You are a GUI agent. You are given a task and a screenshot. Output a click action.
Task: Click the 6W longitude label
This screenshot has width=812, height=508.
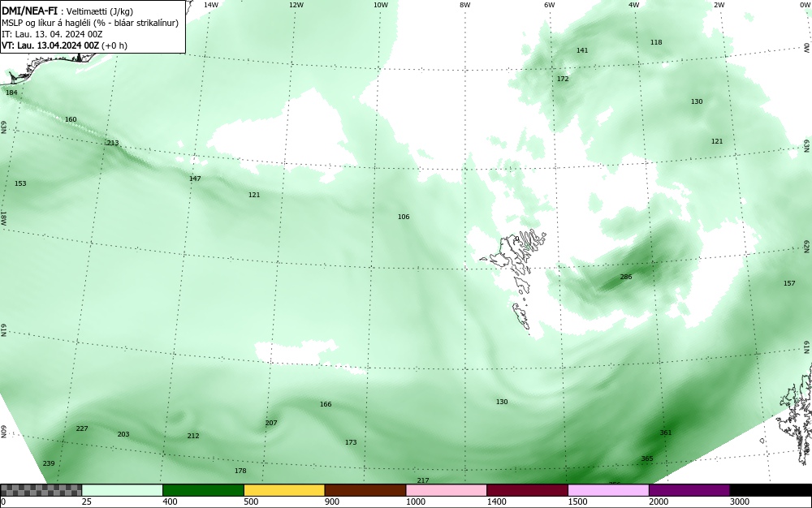(550, 5)
